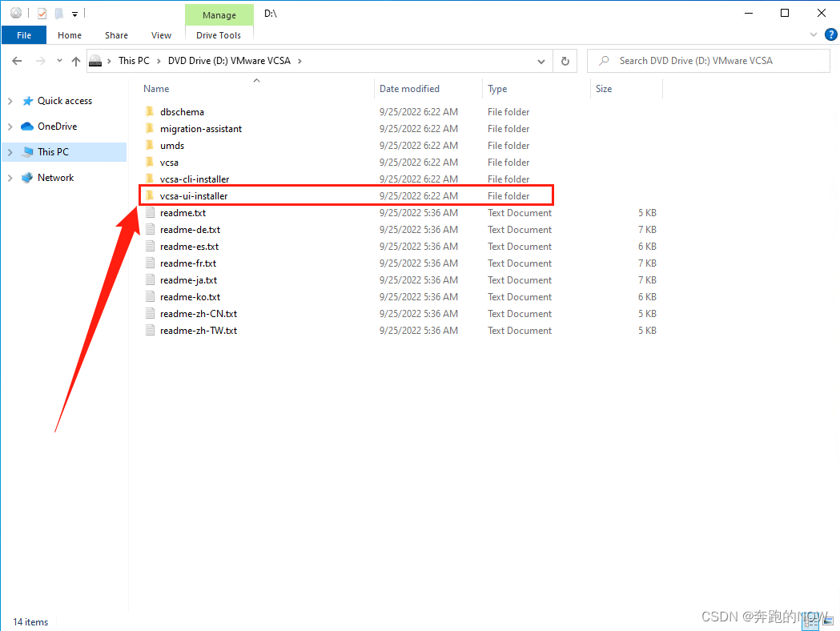Click the Manage contextual tab

click(x=219, y=15)
